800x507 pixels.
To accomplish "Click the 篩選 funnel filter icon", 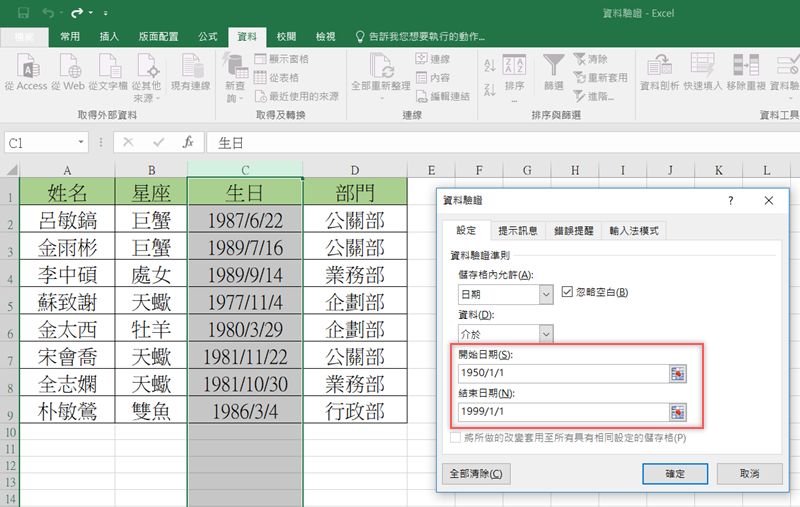I will click(553, 67).
